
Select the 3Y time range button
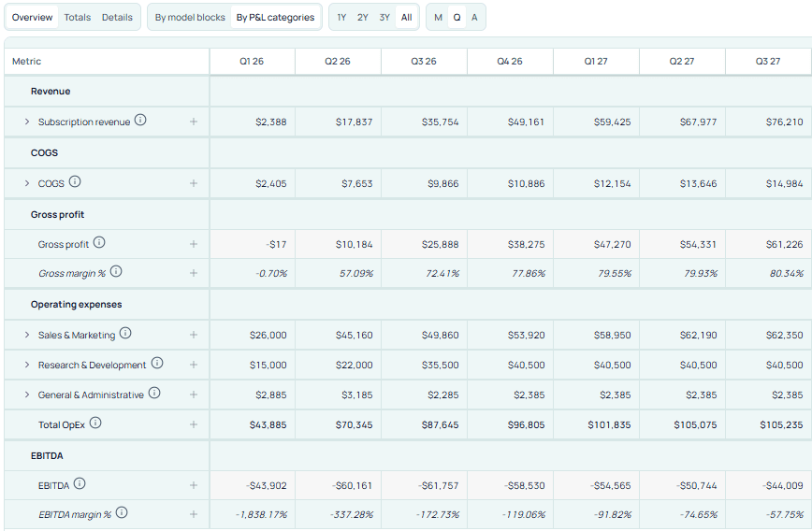click(384, 17)
